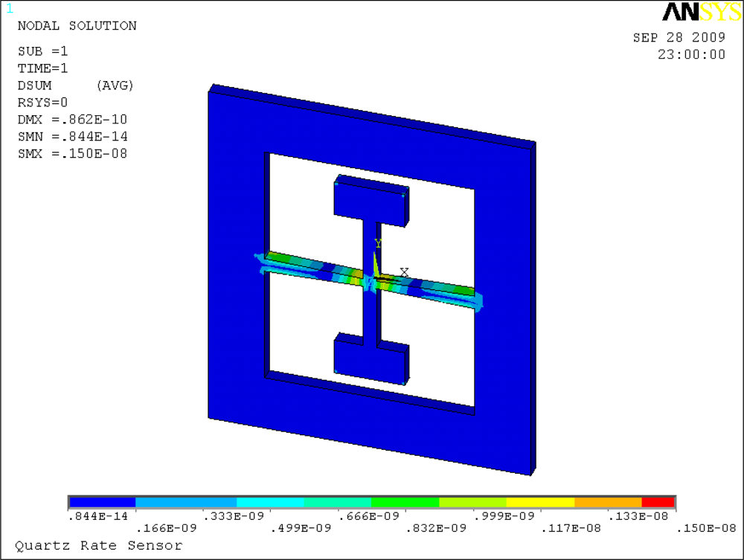Select the orange legend band

[x=609, y=502]
